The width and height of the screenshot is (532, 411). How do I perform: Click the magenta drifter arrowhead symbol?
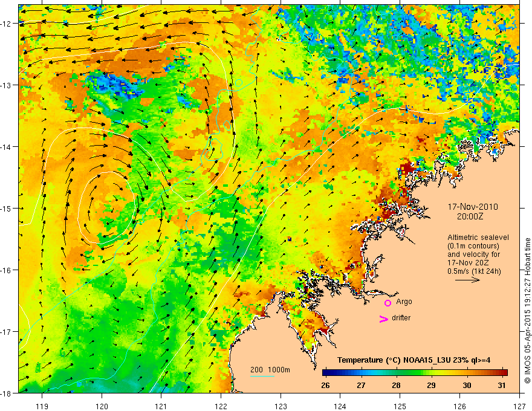click(x=383, y=319)
